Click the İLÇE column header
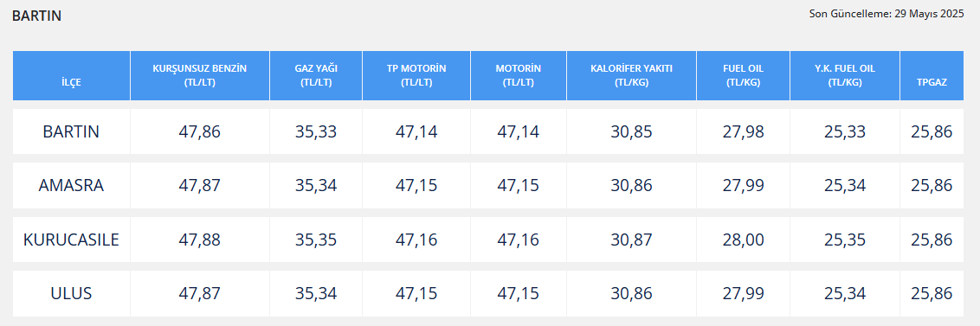 (71, 75)
